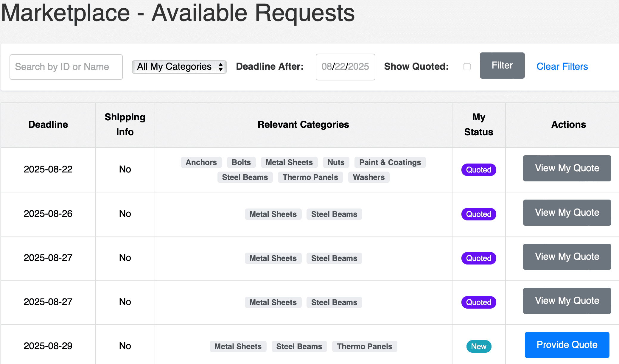Select the Anchors category tag

201,162
